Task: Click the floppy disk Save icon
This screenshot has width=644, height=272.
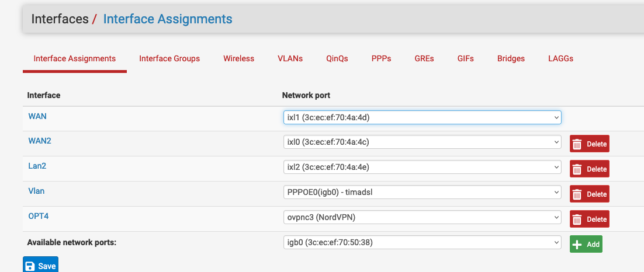Action: point(30,266)
